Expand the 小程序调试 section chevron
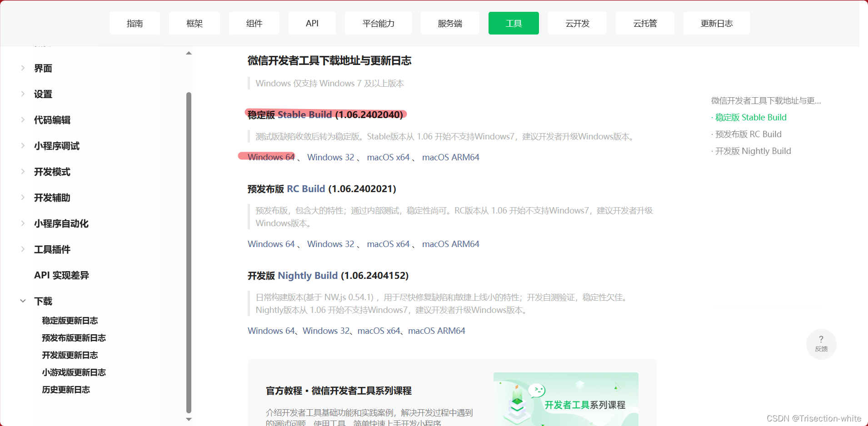The width and height of the screenshot is (868, 426). point(23,145)
